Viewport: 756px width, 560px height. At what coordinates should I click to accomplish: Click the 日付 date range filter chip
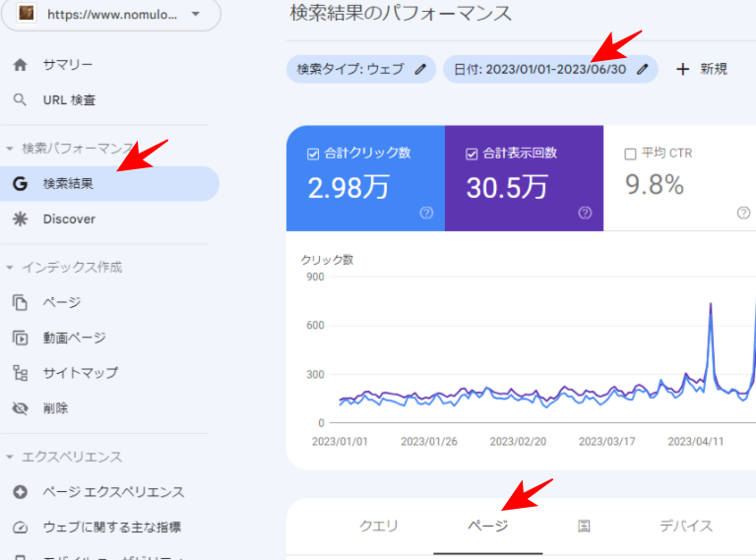(550, 69)
